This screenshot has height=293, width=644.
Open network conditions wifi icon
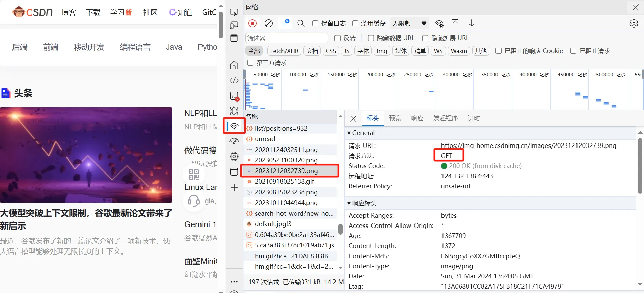point(439,24)
